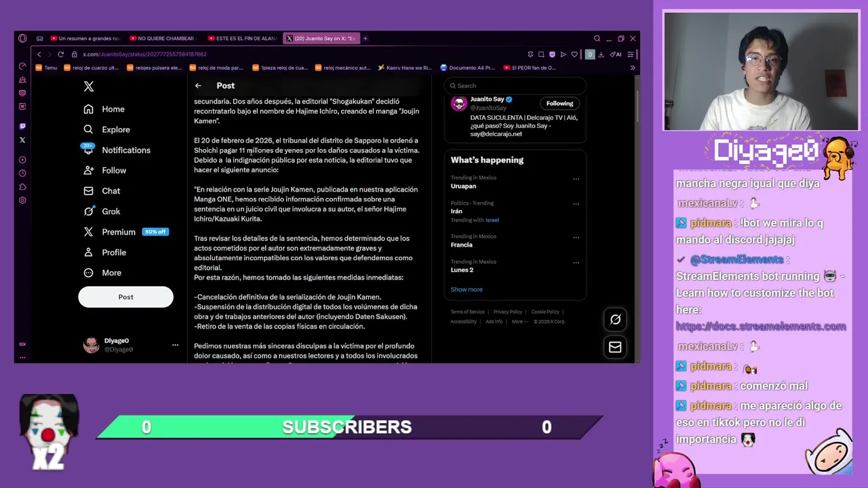Viewport: 868px width, 488px height.
Task: Open the Temu bookmark
Action: coord(47,68)
